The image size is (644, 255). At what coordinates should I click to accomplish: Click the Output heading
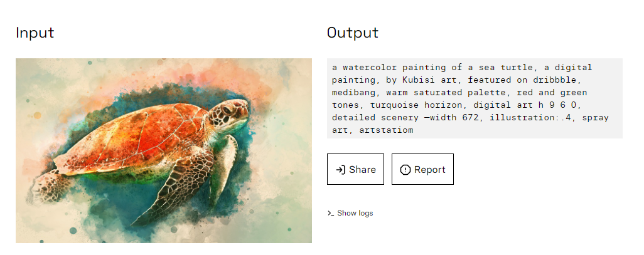(353, 33)
